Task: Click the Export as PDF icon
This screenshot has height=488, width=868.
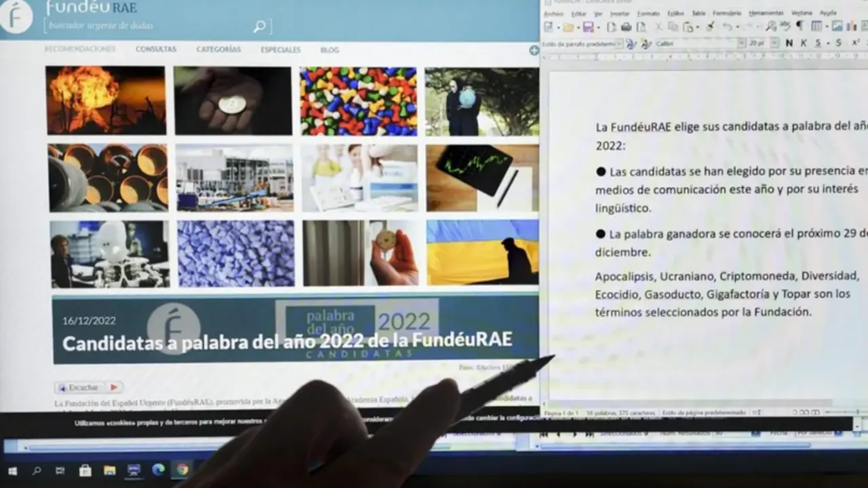Action: 611,27
